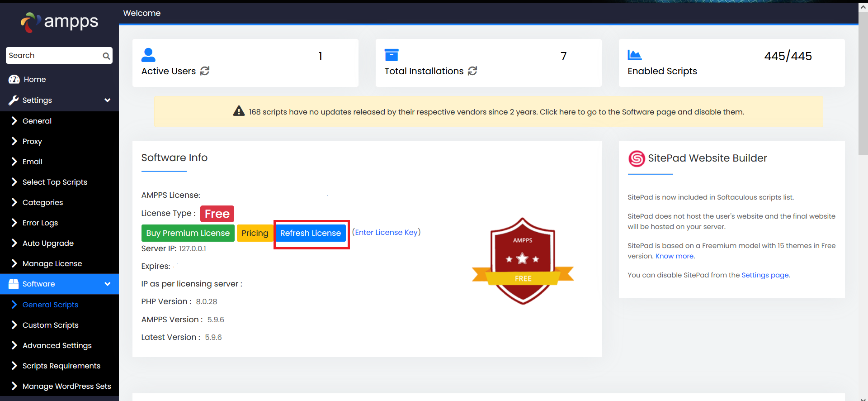This screenshot has width=868, height=401.
Task: Click the AMPPS Version 5.9.6 value
Action: click(216, 320)
